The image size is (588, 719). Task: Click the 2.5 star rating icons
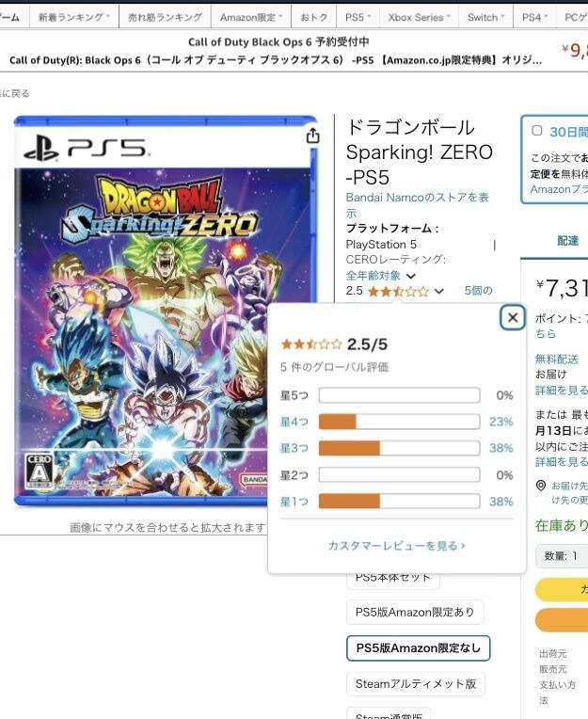[x=398, y=291]
